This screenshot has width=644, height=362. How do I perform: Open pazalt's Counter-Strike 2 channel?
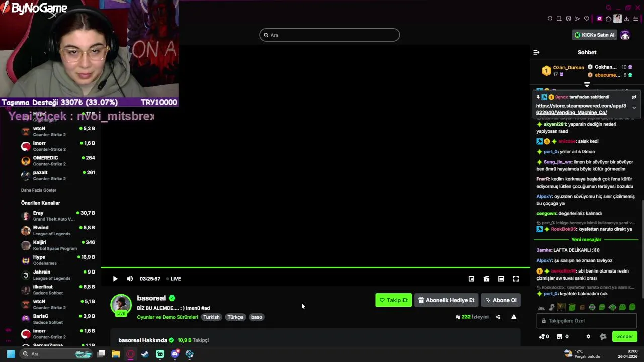58,175
